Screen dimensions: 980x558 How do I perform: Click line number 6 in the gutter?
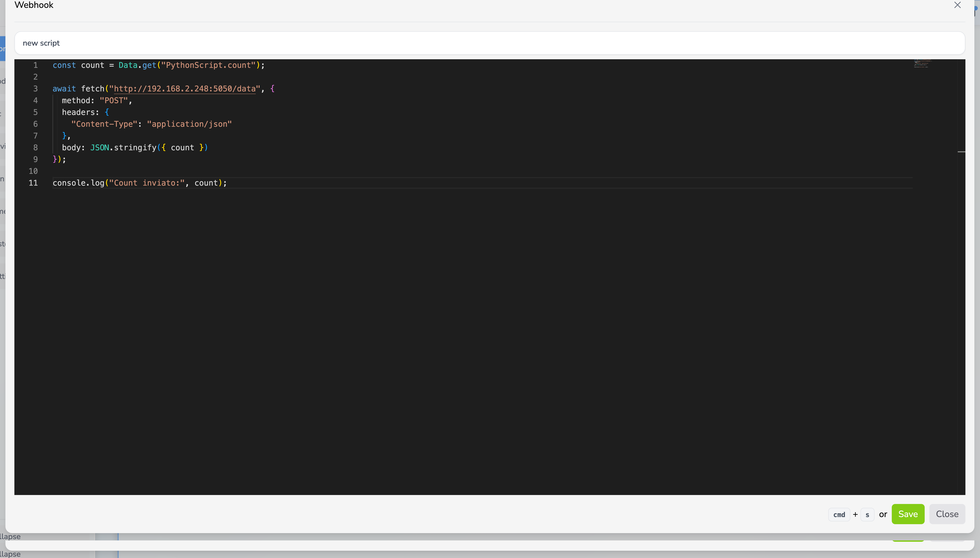point(35,124)
